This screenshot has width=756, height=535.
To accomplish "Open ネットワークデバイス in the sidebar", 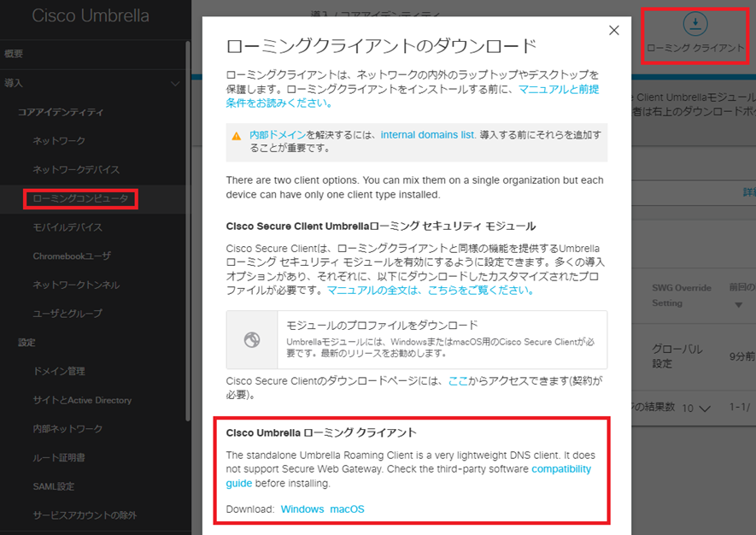I will tap(76, 170).
